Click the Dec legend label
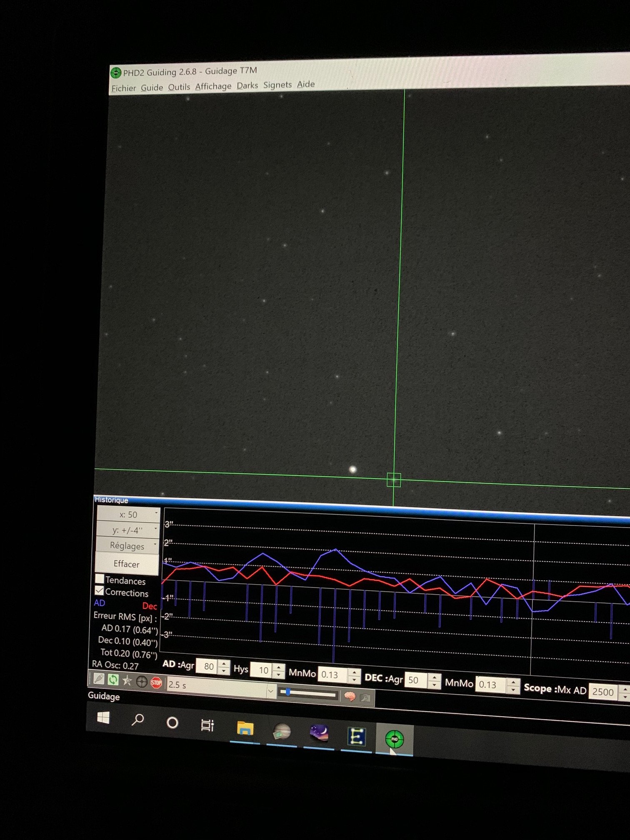 150,606
